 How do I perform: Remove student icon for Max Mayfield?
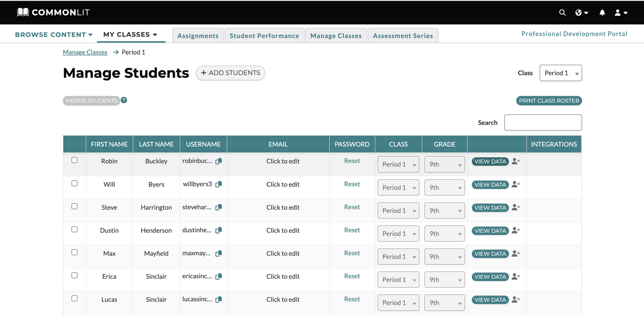point(516,253)
